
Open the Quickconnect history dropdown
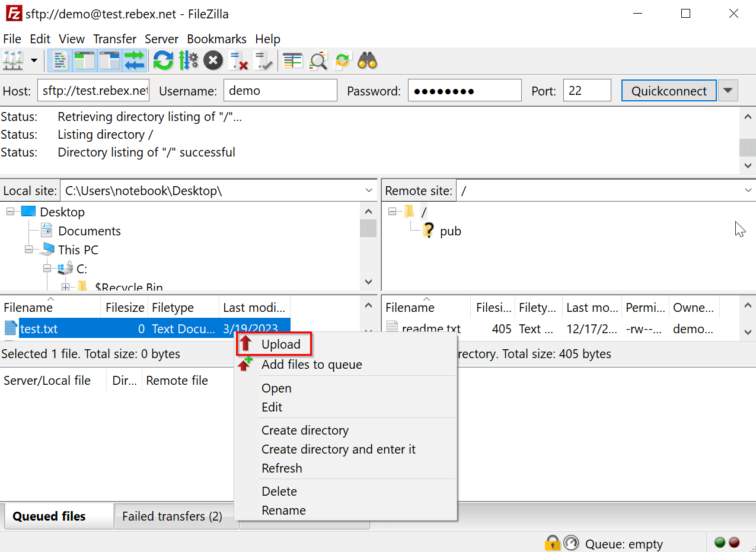tap(728, 90)
